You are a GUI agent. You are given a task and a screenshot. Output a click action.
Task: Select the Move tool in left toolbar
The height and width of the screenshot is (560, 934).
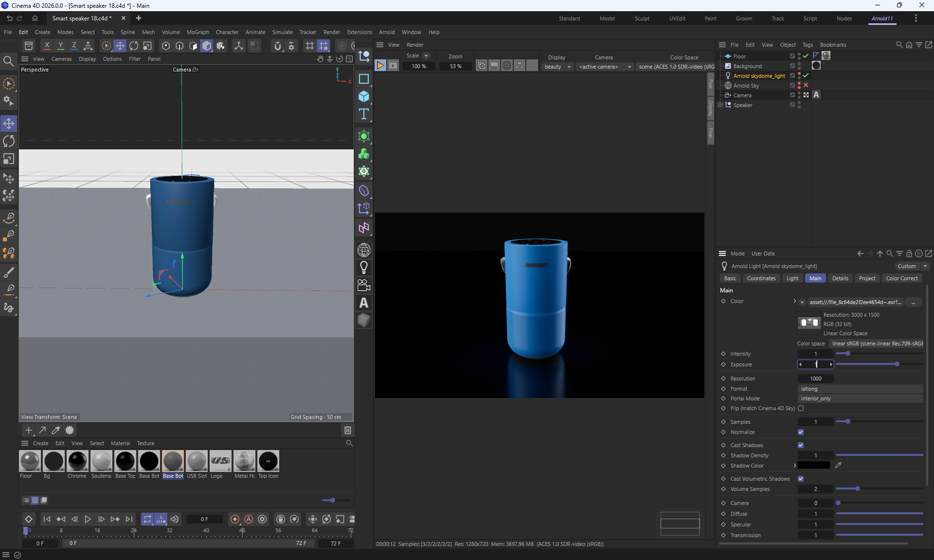pyautogui.click(x=9, y=124)
